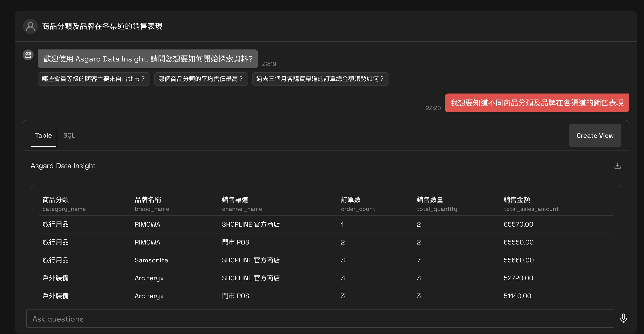Image resolution: width=644 pixels, height=334 pixels.
Task: Download the Asgard Data Insight table
Action: 617,166
